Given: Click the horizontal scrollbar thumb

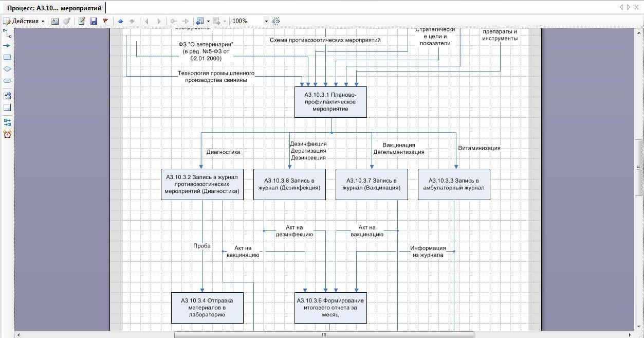Looking at the screenshot, I should (324, 335).
